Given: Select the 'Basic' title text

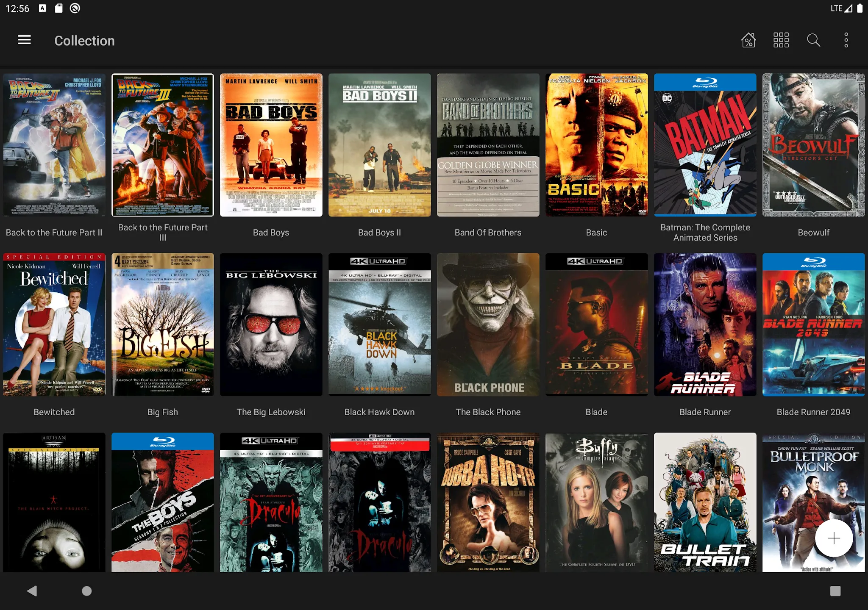Looking at the screenshot, I should (597, 233).
